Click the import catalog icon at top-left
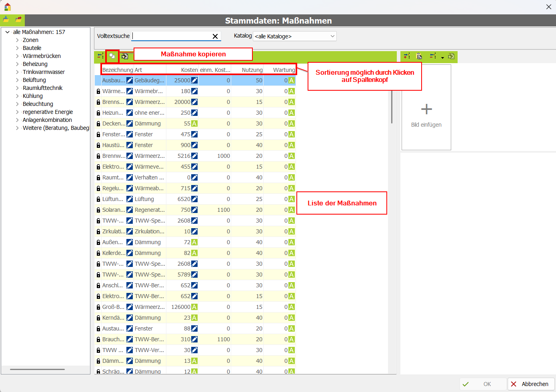This screenshot has height=392, width=556. [6, 20]
